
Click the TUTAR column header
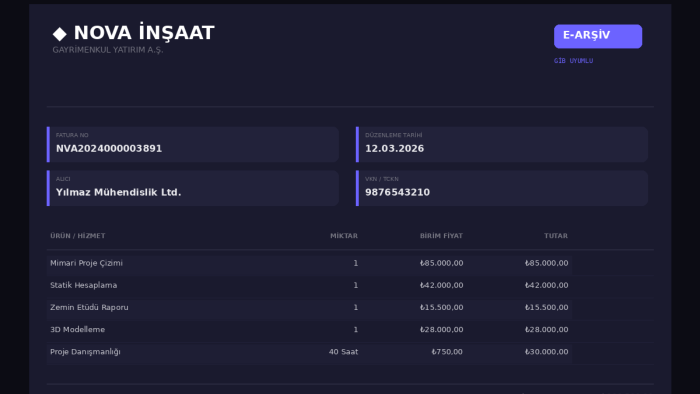click(x=556, y=236)
